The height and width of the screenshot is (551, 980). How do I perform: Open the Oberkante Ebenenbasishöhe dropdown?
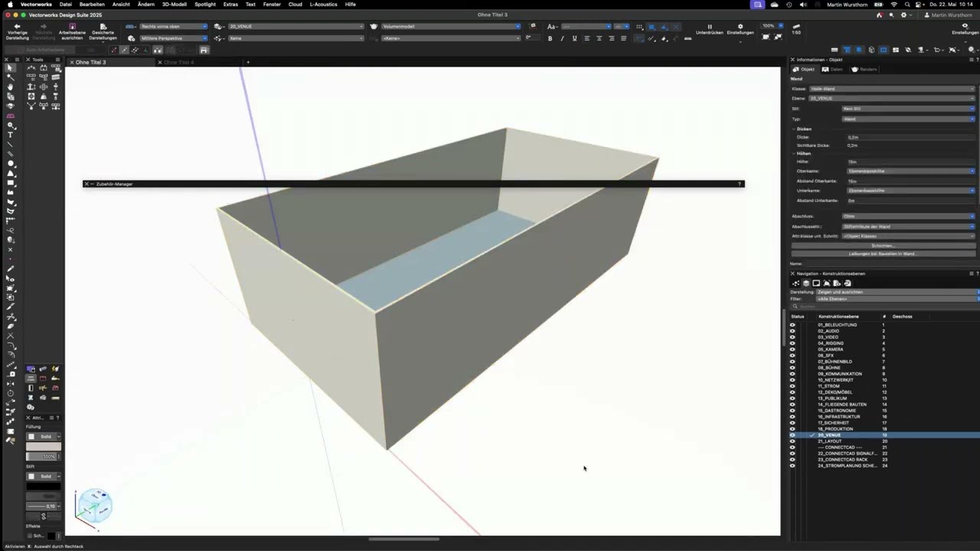pos(911,171)
